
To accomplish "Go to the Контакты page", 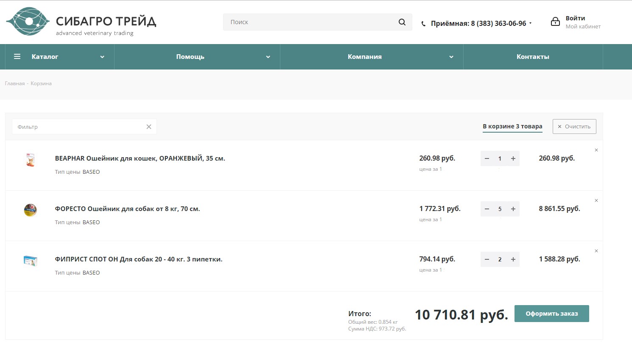I will [x=533, y=56].
